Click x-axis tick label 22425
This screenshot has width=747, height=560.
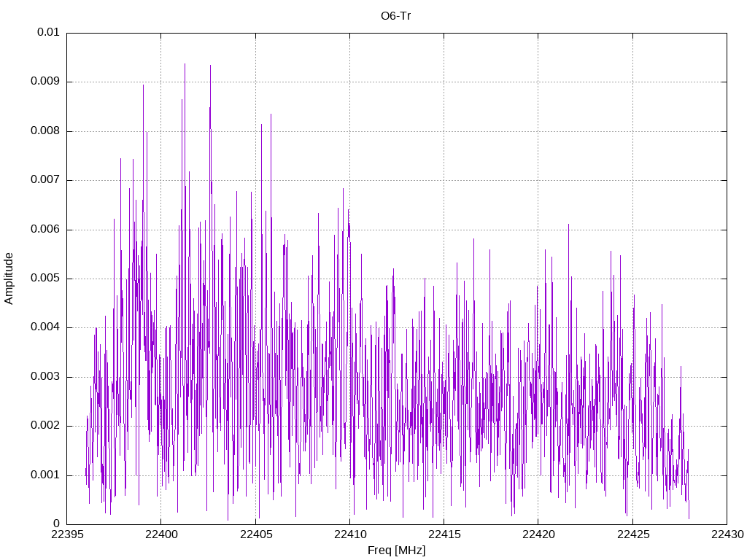tap(632, 534)
